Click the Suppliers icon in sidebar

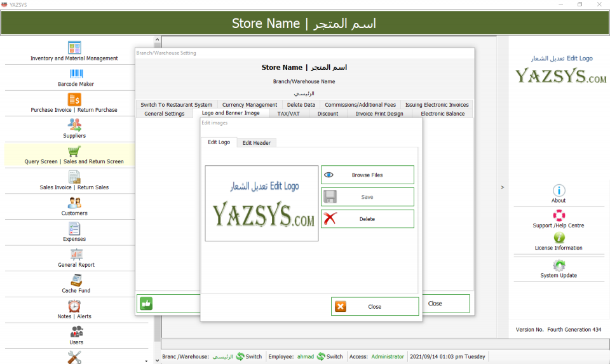pos(74,125)
